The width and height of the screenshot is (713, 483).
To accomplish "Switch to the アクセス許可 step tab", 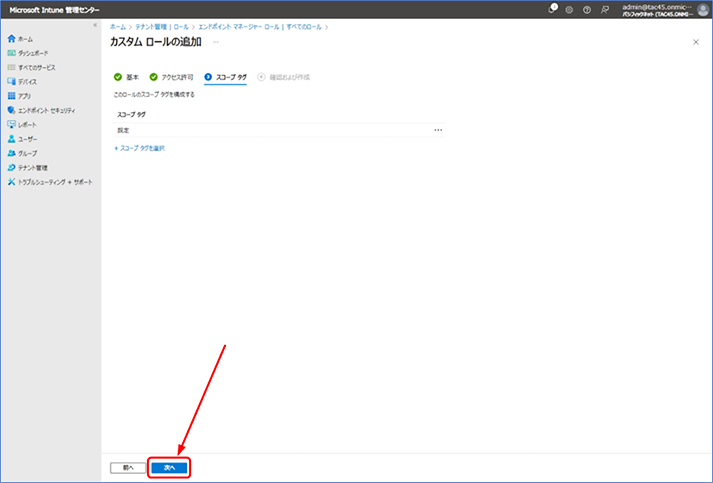I will (171, 77).
